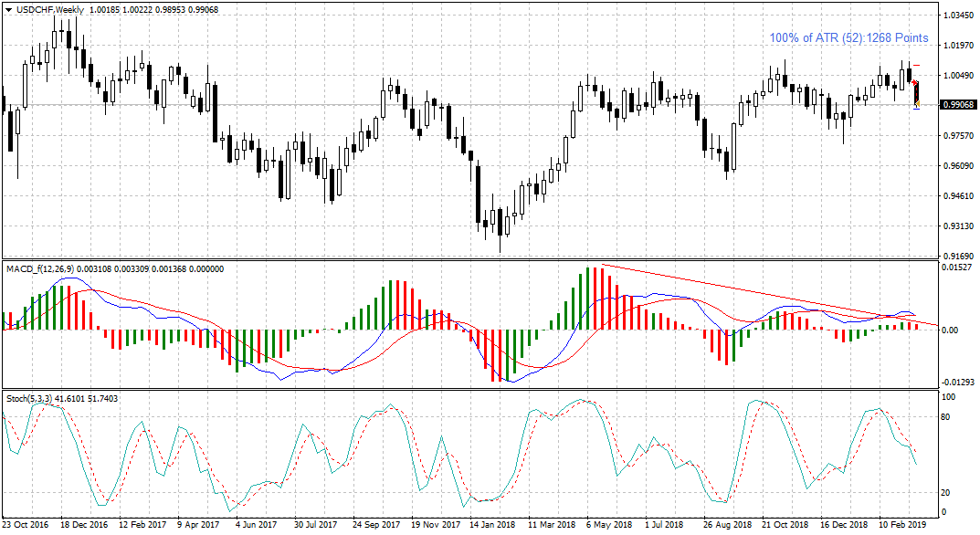Viewport: 980px width, 535px height.
Task: Click the USDCHF,Weekly symbol label
Action: coord(50,9)
